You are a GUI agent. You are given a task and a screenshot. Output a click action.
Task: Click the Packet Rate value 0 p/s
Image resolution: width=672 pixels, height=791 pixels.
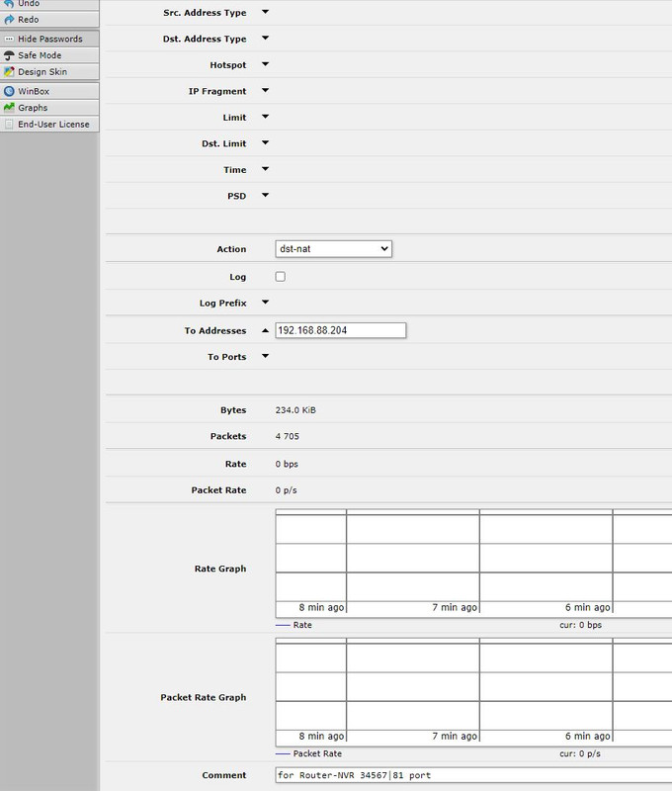[x=287, y=490]
